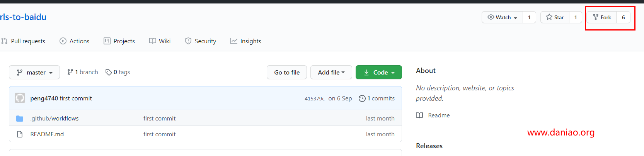Viewport: 644px width, 156px height.
Task: Open commit hash 415379c
Action: pos(315,98)
